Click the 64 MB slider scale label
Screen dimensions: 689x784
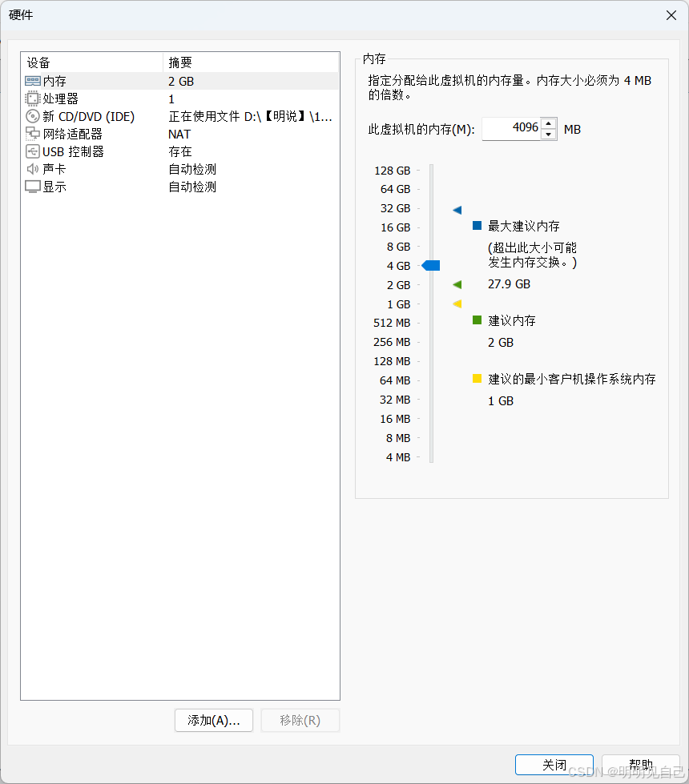coord(395,380)
